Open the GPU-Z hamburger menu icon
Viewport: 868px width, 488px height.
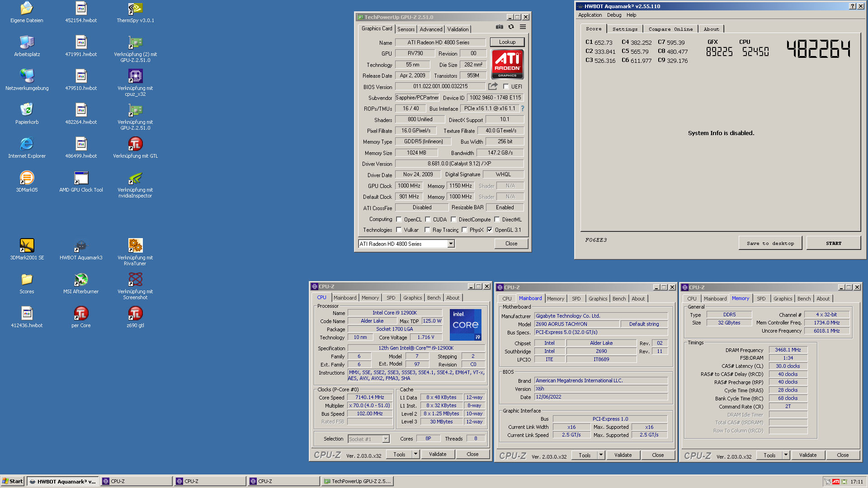523,27
